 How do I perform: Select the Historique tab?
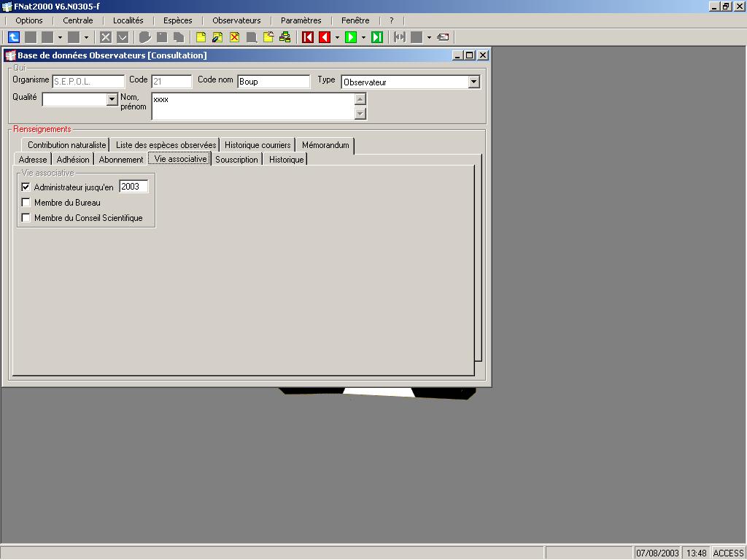pyautogui.click(x=286, y=160)
